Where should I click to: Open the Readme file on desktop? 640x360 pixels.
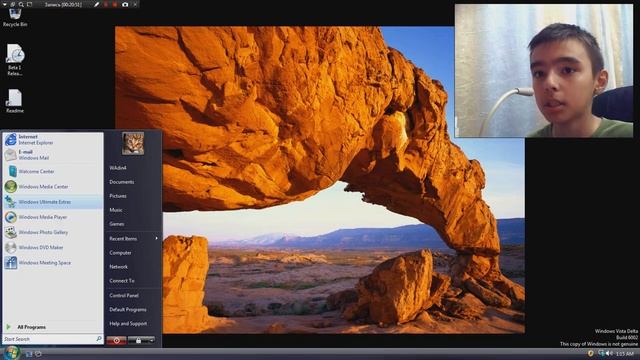[15, 101]
